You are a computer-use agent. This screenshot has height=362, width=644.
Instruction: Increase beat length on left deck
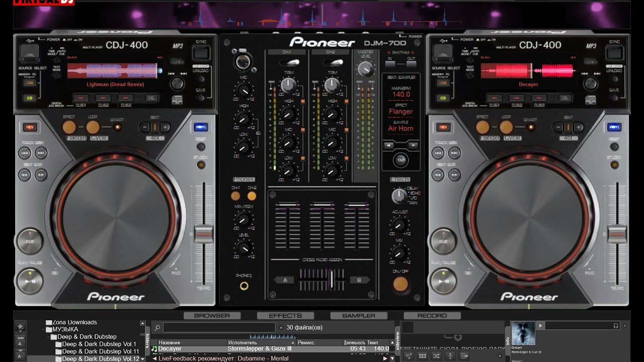pos(165,127)
